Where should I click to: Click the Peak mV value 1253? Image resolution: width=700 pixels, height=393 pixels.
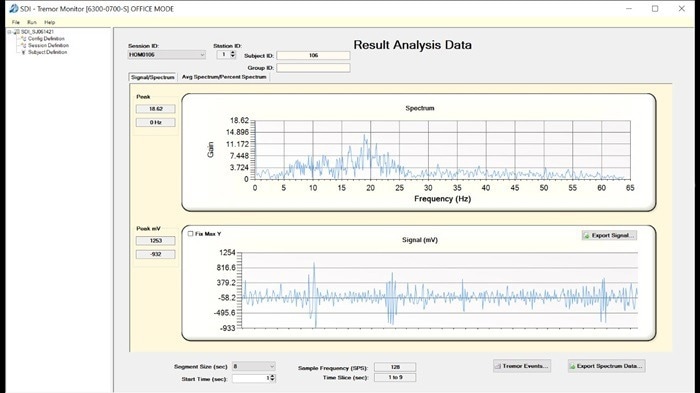coord(156,241)
